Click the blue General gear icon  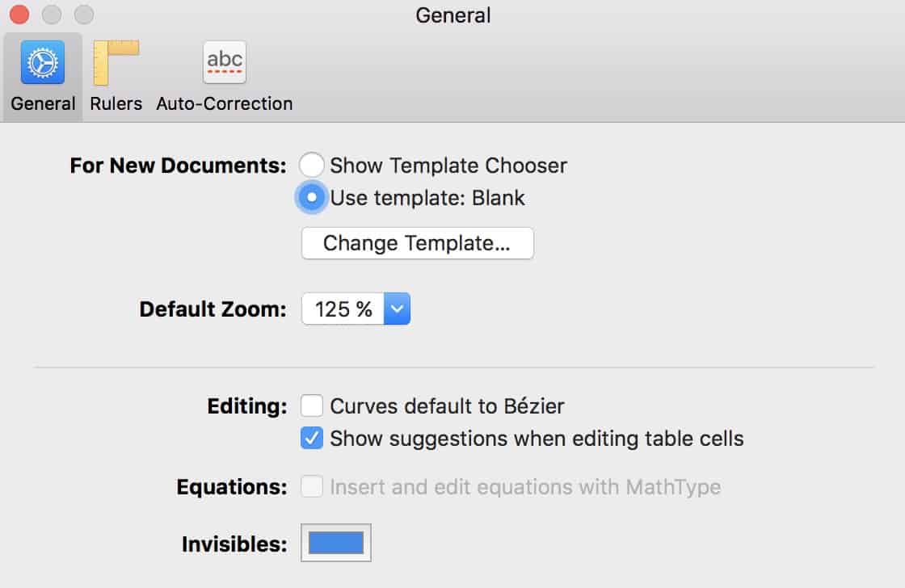click(x=43, y=62)
